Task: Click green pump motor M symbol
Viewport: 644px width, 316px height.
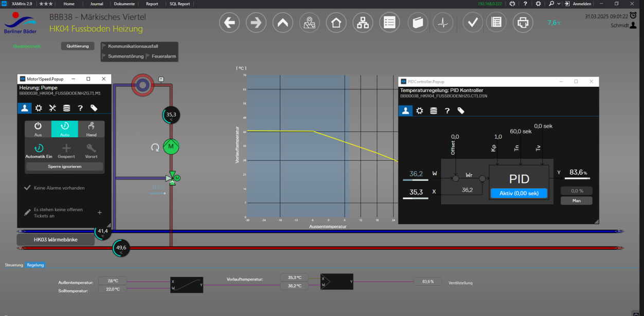Action: (170, 147)
